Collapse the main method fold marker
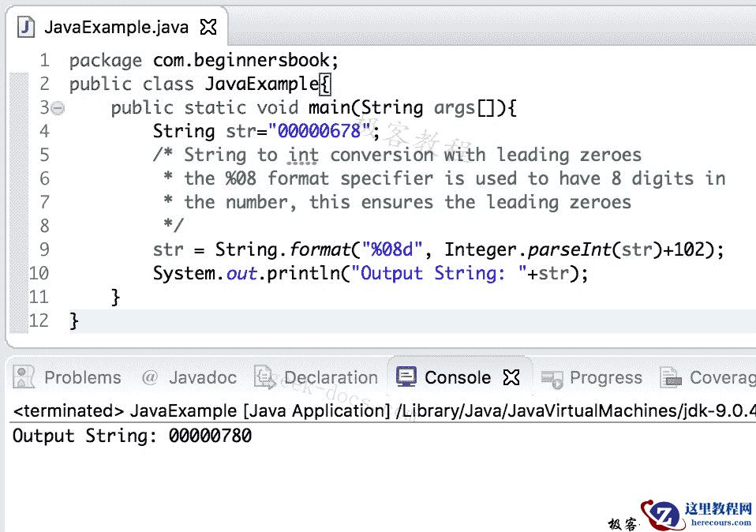Screen dimensions: 756x532 pos(57,107)
